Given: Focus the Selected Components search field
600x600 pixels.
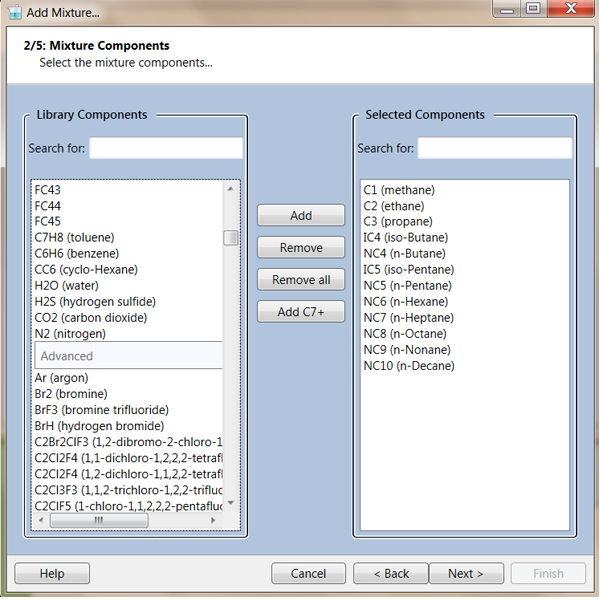Looking at the screenshot, I should (494, 148).
